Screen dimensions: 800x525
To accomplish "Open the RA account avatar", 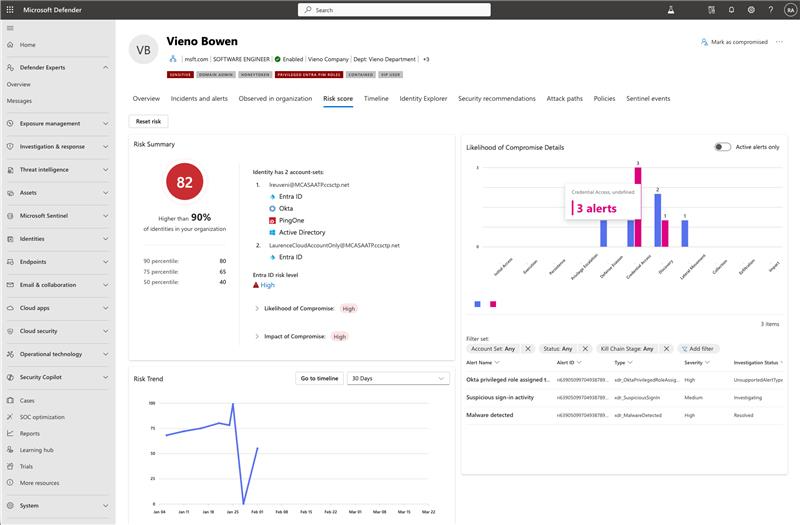I will (x=790, y=10).
